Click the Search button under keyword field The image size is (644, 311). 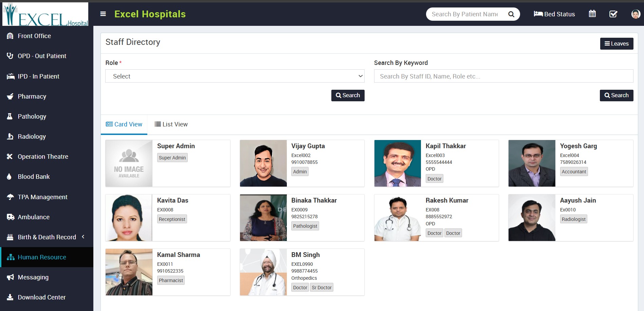[x=617, y=96]
